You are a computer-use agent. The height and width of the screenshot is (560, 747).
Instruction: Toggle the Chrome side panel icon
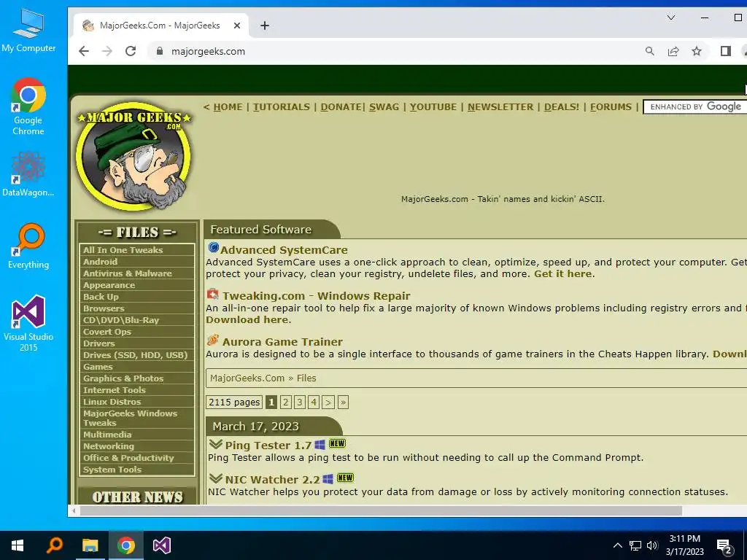tap(726, 51)
